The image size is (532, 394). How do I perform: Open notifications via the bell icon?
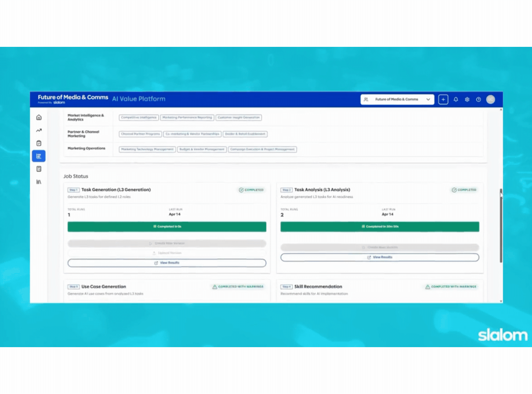456,99
